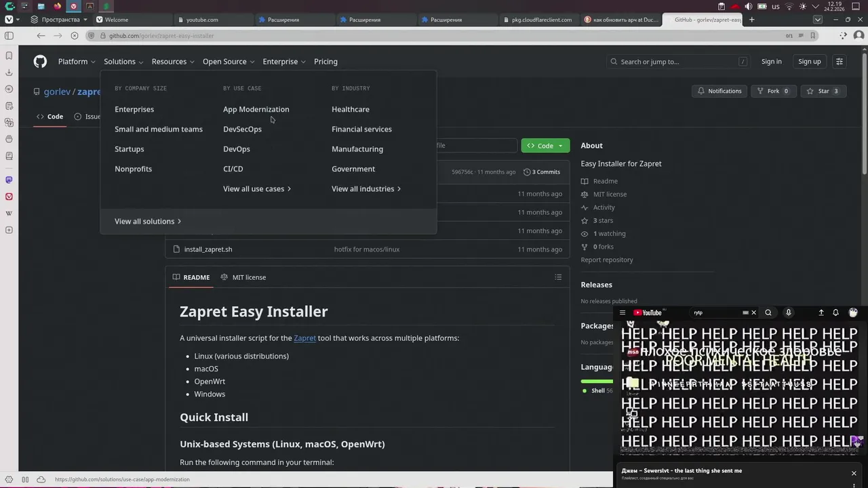Click the Sign in link
The height and width of the screenshot is (488, 868).
[x=771, y=62]
